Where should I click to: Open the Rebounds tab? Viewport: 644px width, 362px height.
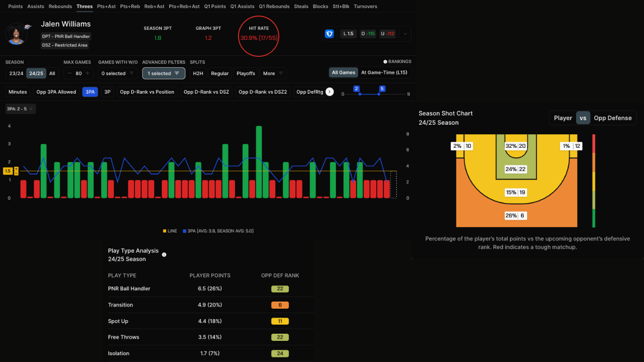click(60, 7)
